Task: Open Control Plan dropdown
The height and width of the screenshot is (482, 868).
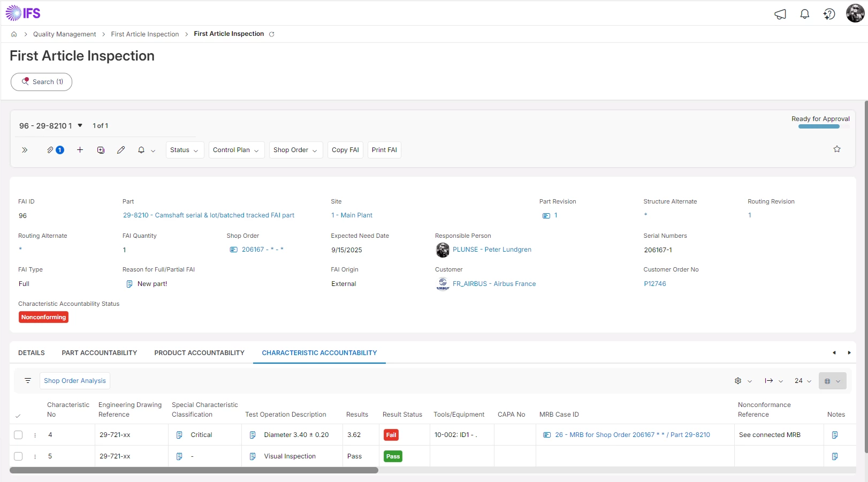Action: (236, 150)
